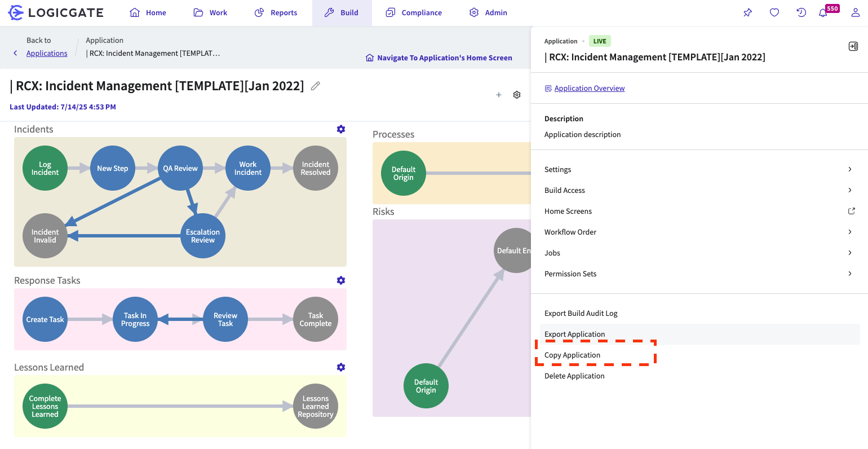The image size is (868, 449).
Task: Select Copy Application option
Action: [572, 355]
